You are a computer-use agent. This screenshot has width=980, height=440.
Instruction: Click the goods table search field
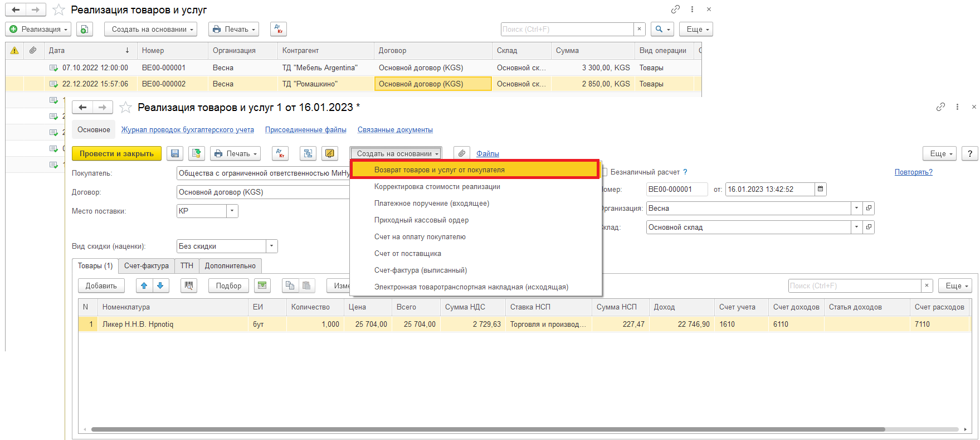(855, 286)
